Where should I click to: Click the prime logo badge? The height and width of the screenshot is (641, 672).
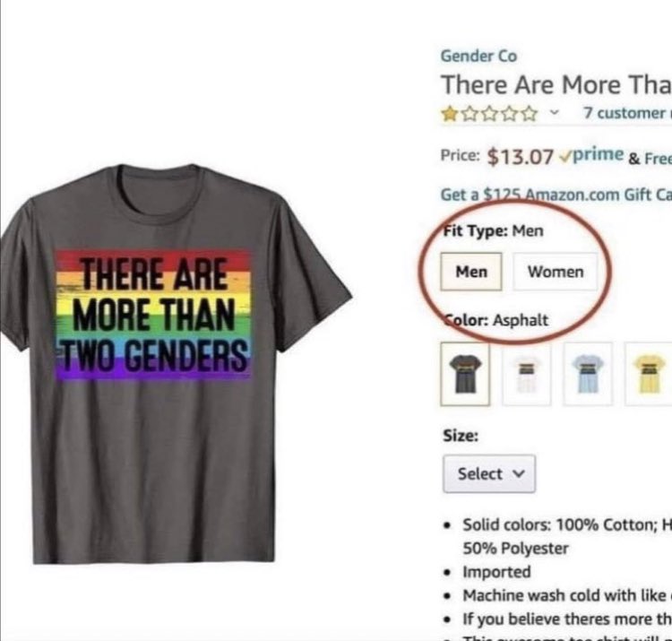(x=592, y=154)
